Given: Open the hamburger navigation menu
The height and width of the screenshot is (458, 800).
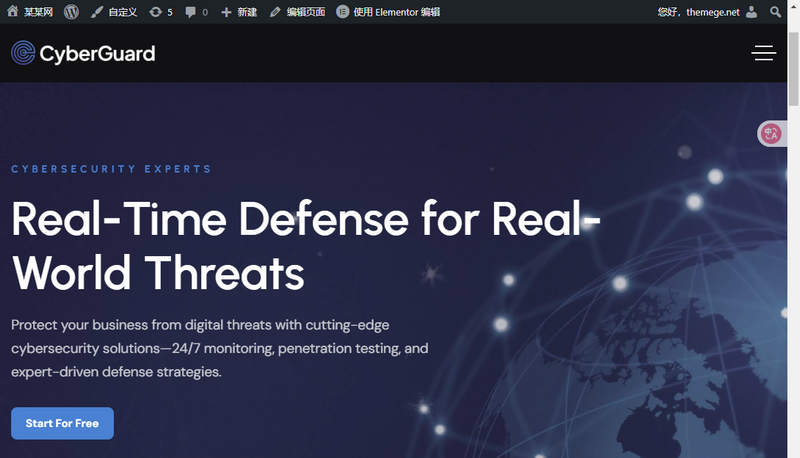Looking at the screenshot, I should [x=764, y=53].
